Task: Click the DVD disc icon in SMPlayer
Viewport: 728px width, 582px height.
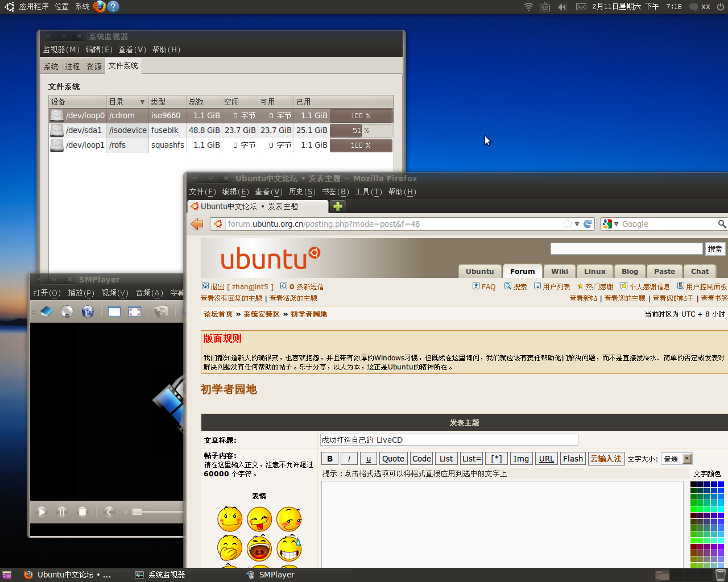Action: coord(67,311)
